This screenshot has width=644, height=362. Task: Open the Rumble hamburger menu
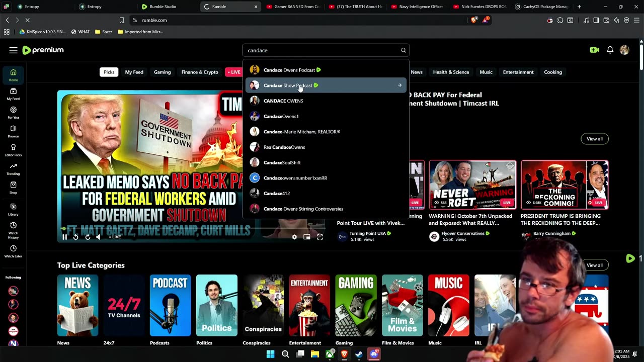[13, 50]
